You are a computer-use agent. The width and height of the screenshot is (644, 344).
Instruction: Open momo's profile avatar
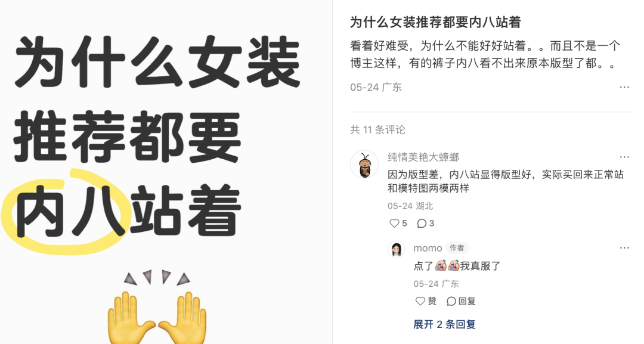397,249
